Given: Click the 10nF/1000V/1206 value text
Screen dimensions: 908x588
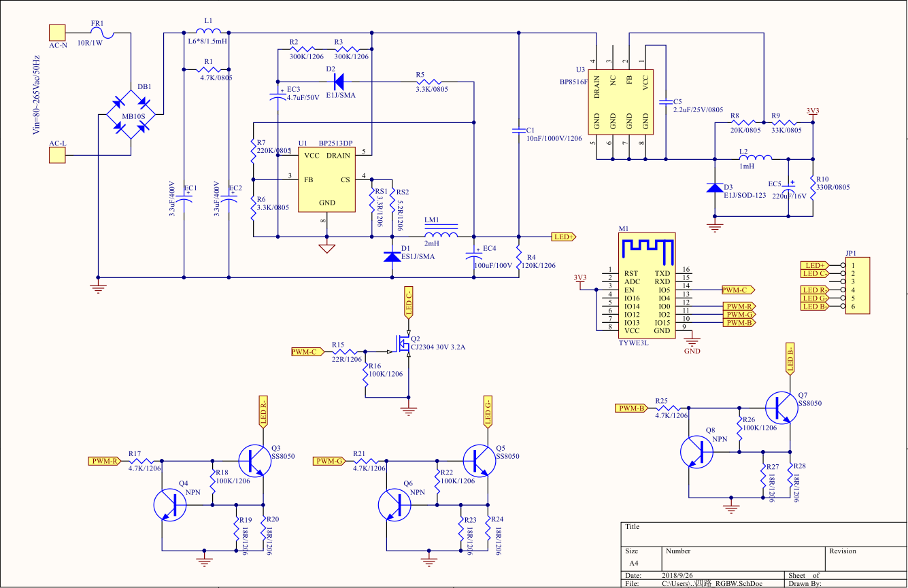Looking at the screenshot, I should tap(554, 138).
